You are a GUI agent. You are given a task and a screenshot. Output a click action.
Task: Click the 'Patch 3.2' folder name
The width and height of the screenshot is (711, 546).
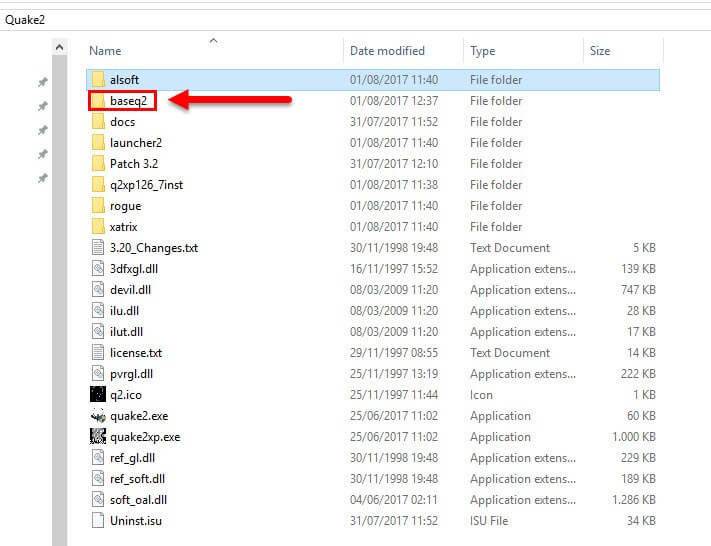click(134, 164)
